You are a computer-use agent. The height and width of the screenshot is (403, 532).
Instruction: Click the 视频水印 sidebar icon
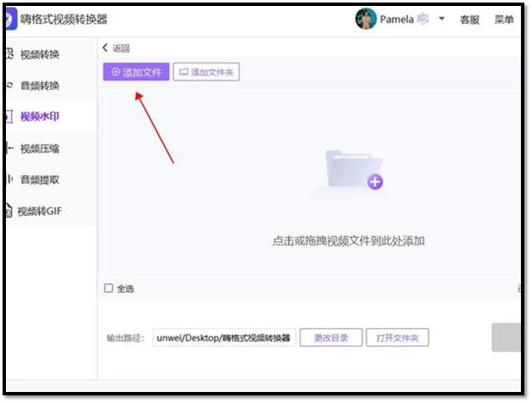[x=9, y=116]
